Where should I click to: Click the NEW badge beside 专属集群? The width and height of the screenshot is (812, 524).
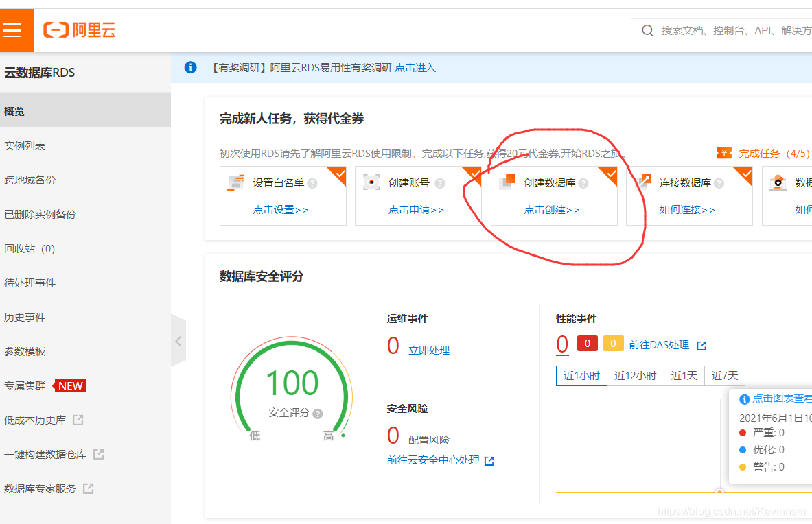point(69,386)
